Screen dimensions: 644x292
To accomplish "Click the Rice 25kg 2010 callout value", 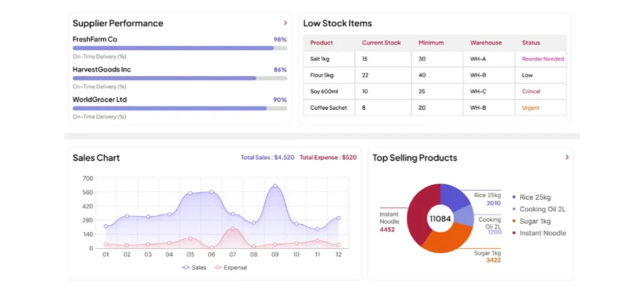I will 494,203.
